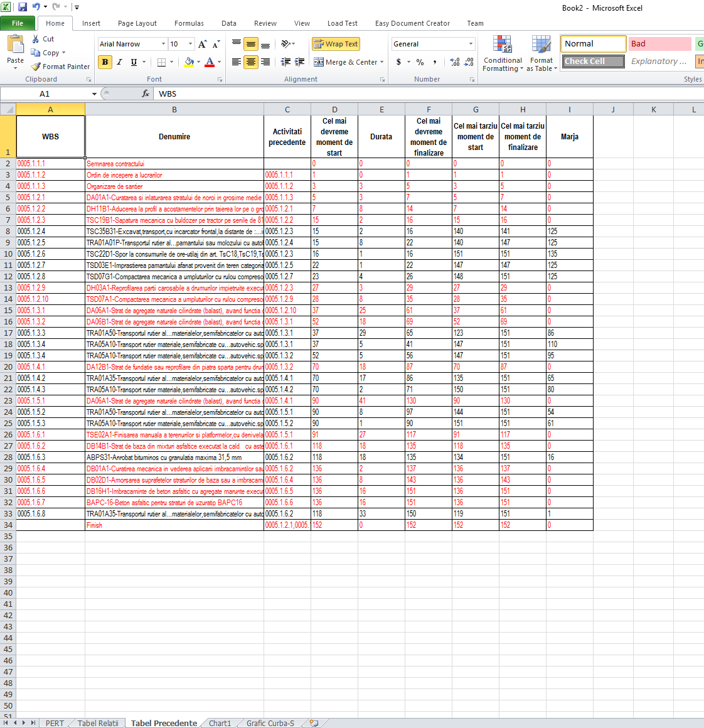Toggle Middle Align

pyautogui.click(x=251, y=44)
